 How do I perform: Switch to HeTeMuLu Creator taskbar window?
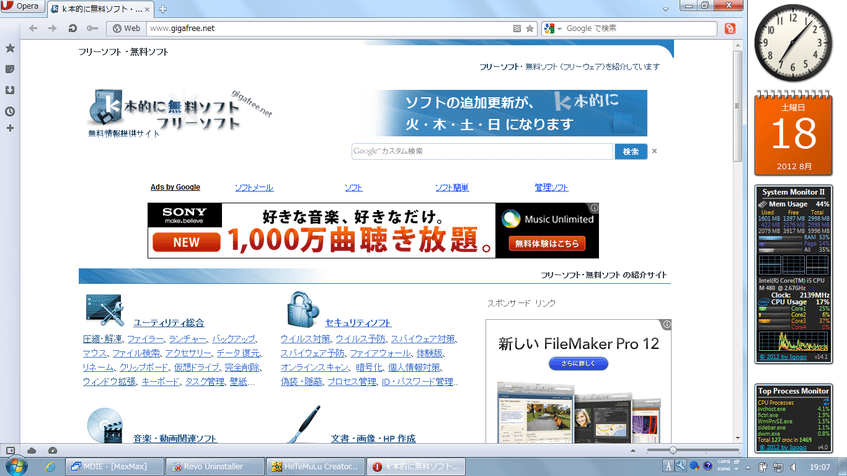[x=315, y=466]
